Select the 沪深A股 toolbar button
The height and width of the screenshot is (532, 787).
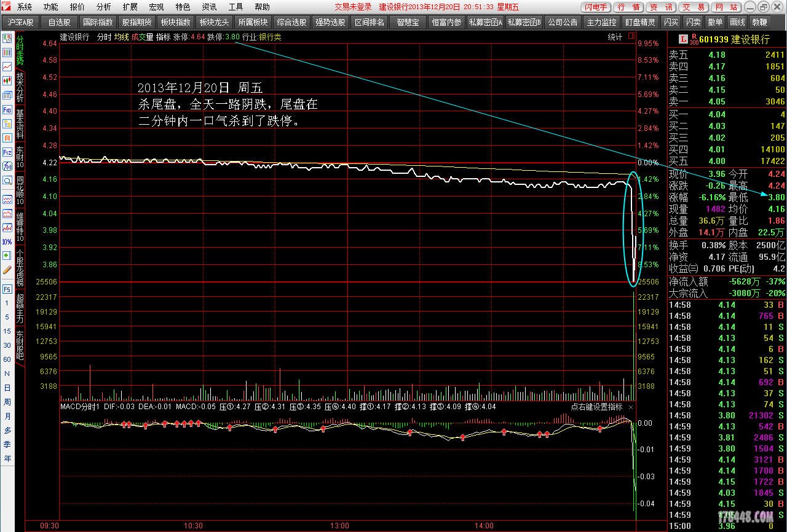[x=20, y=22]
